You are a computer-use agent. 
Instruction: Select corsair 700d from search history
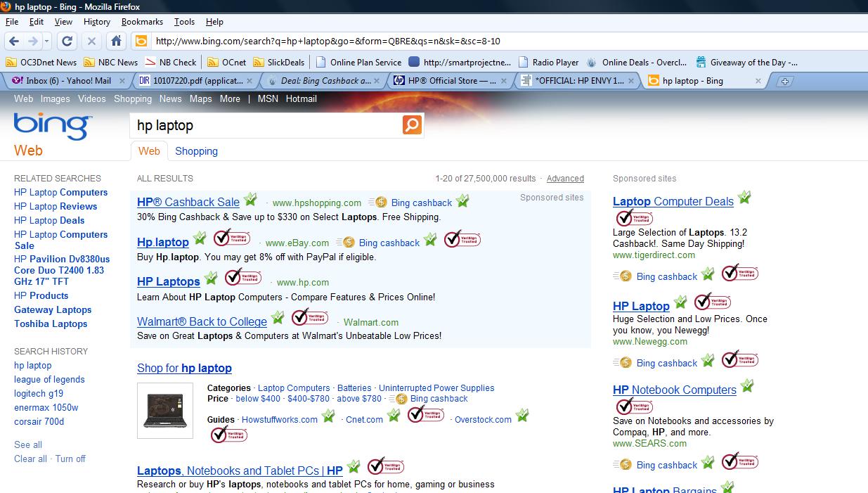39,421
